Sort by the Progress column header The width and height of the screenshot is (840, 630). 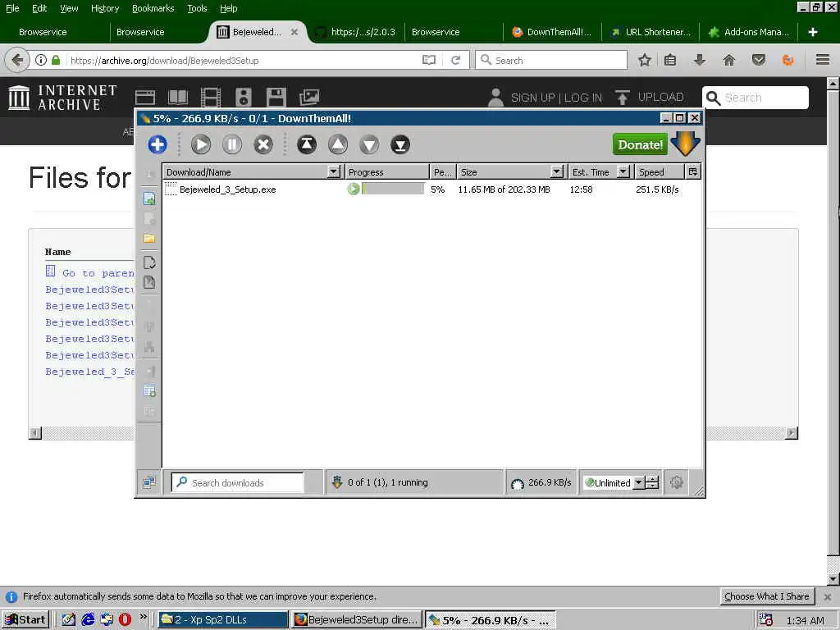point(387,172)
